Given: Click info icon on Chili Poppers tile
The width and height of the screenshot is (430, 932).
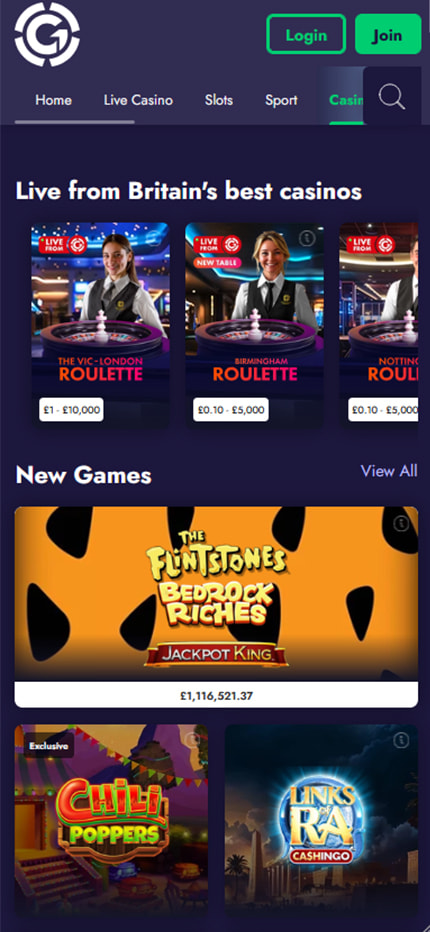Looking at the screenshot, I should click(192, 740).
